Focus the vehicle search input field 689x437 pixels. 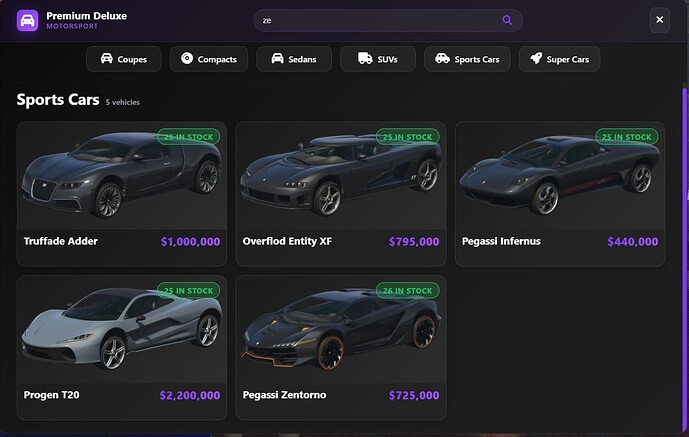pos(380,20)
